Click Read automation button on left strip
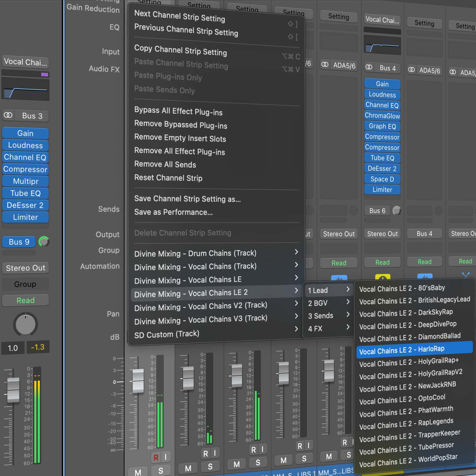This screenshot has width=476, height=476. pos(25,300)
